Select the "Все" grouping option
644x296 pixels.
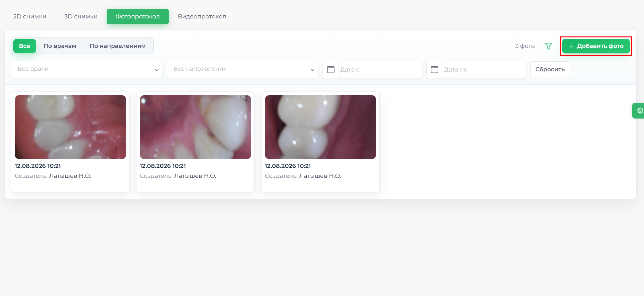(25, 46)
